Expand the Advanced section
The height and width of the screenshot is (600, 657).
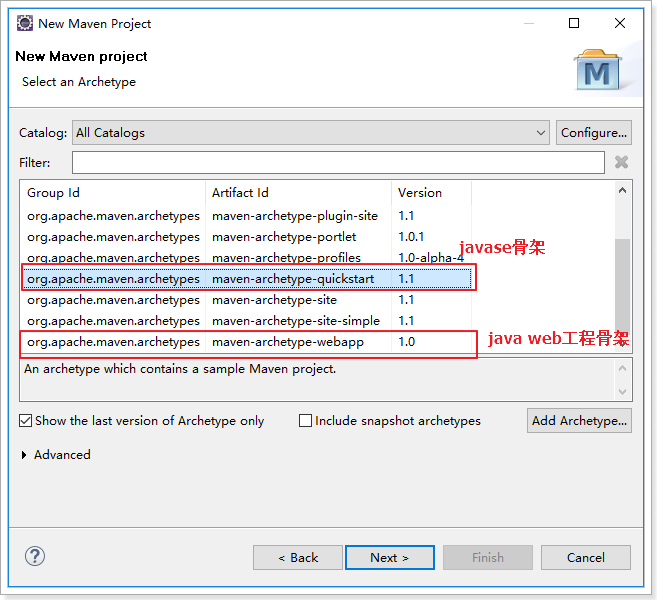coord(25,455)
